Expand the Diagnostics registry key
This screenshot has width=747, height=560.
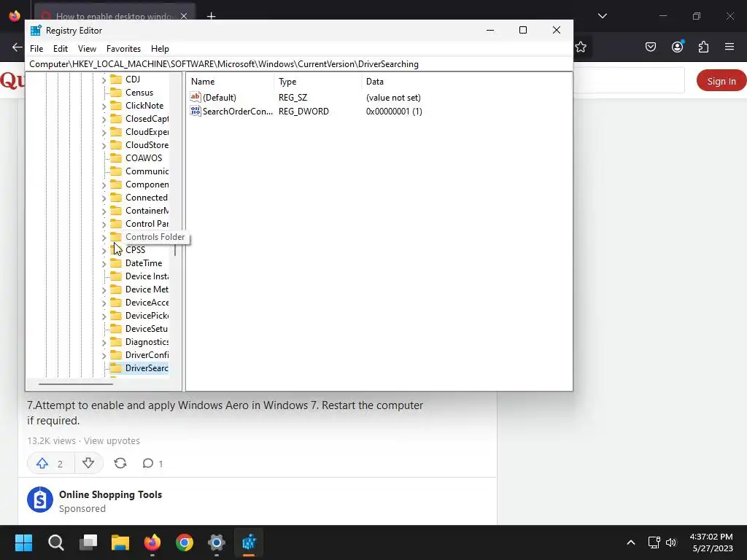(x=104, y=343)
